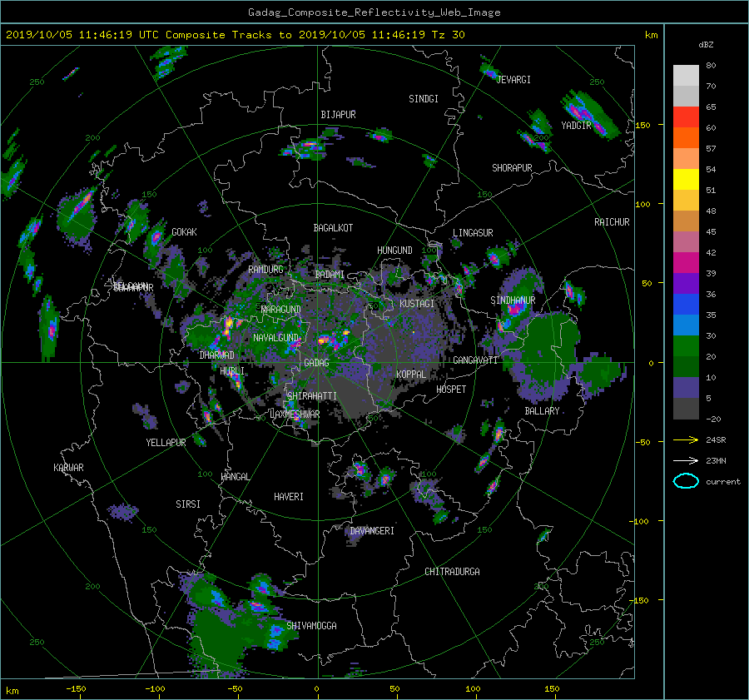This screenshot has width=749, height=700.
Task: Click the yellow 51 dBZ color swatch
Action: [686, 179]
